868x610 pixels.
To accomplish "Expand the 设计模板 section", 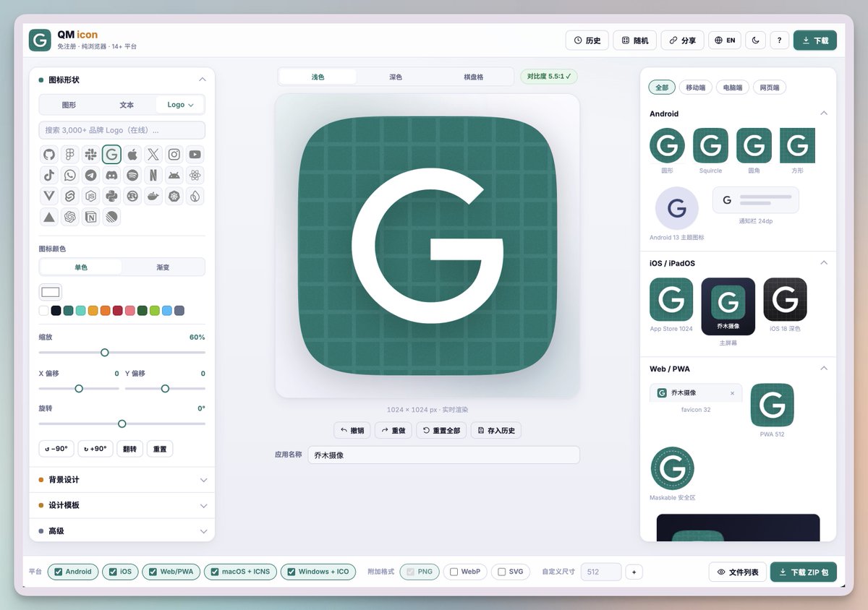I will point(122,505).
